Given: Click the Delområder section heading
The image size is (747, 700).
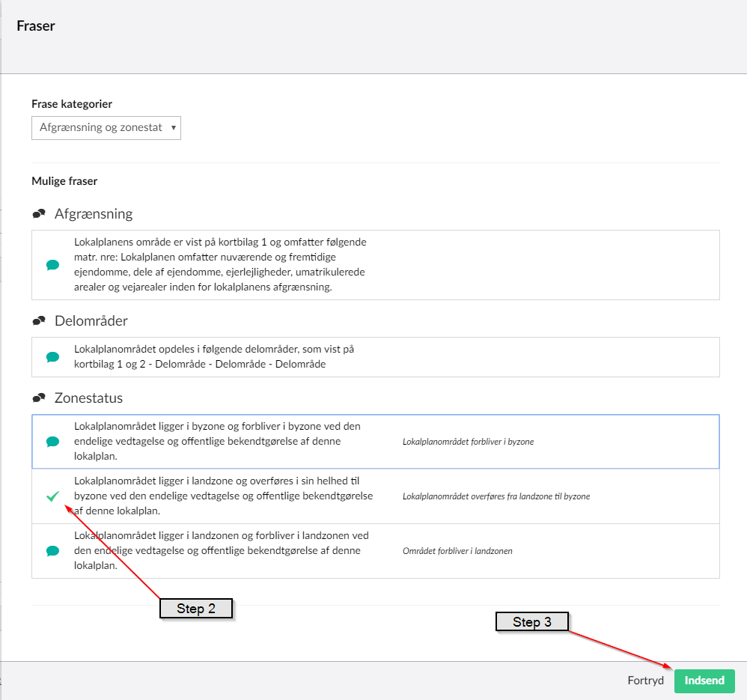Looking at the screenshot, I should click(x=91, y=321).
